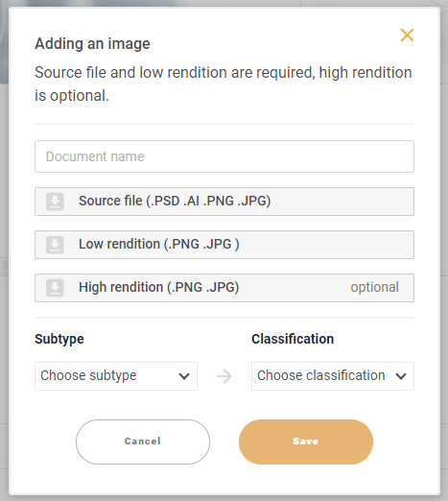Save the new image
The image size is (448, 501).
(306, 441)
